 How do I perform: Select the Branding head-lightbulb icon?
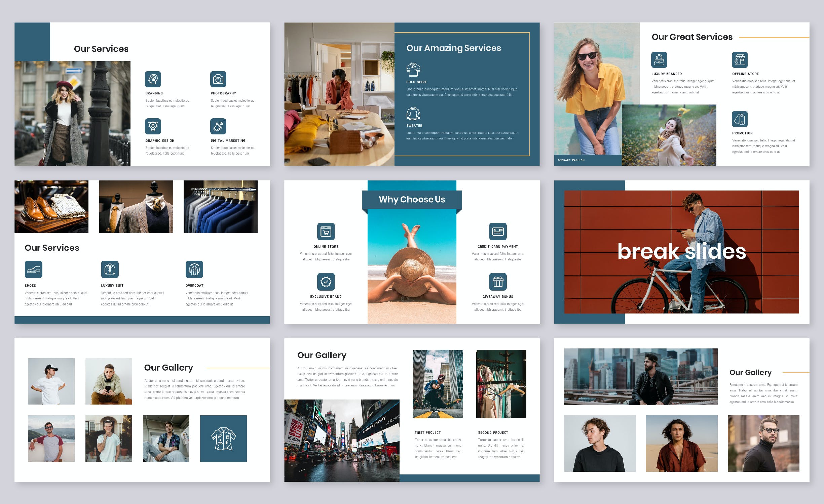coord(153,80)
